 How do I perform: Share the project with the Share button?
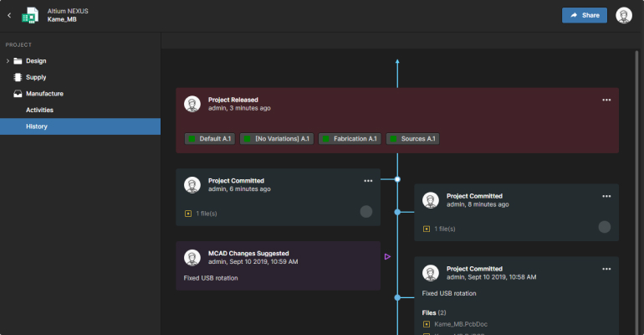585,15
